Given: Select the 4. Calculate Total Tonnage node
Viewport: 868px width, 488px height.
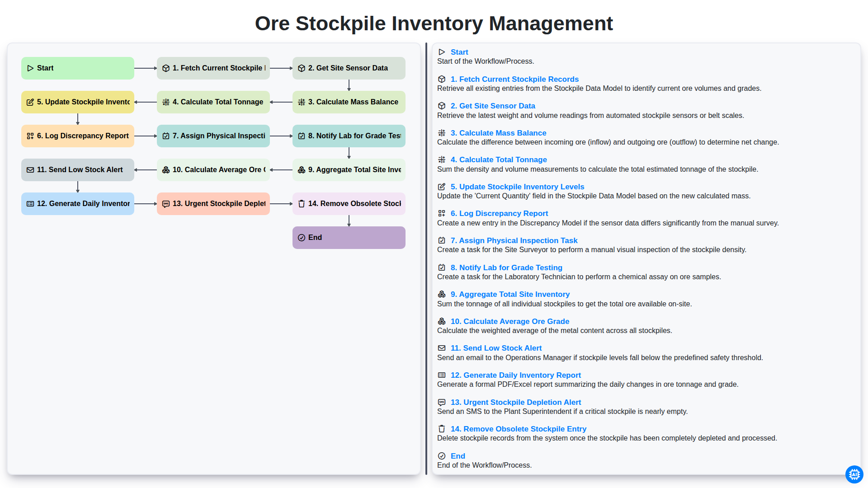Looking at the screenshot, I should click(213, 102).
